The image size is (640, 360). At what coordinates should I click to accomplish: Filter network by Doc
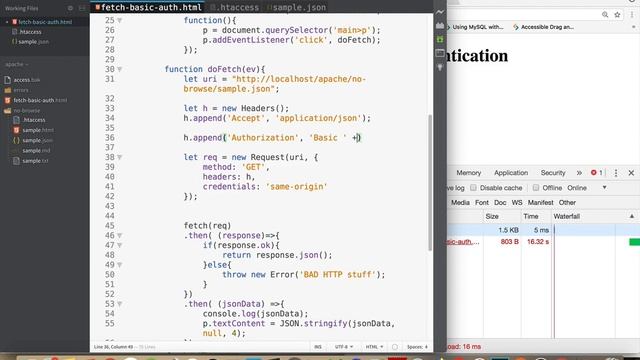pyautogui.click(x=500, y=202)
